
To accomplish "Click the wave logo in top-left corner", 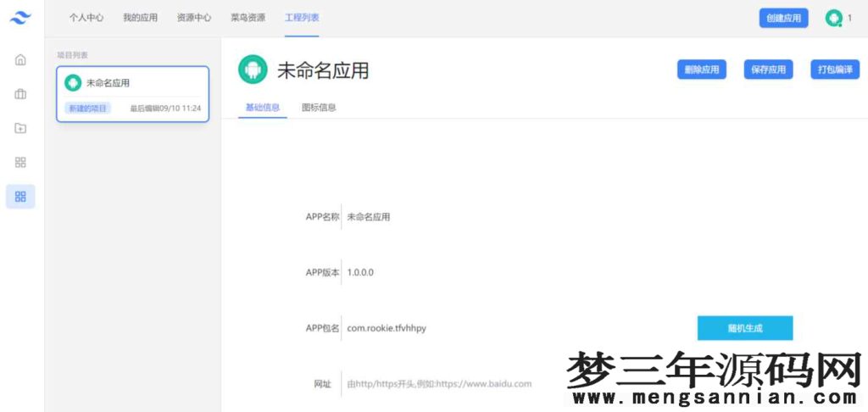I will (x=20, y=18).
